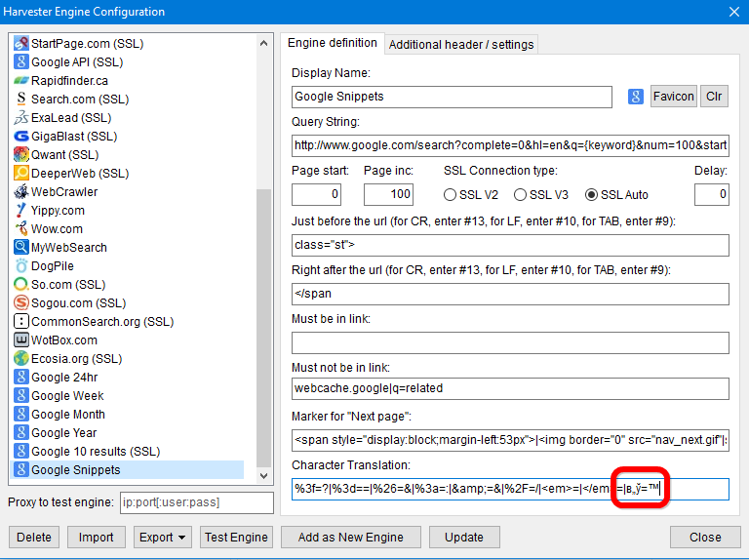Focus the Display Name field

(452, 97)
